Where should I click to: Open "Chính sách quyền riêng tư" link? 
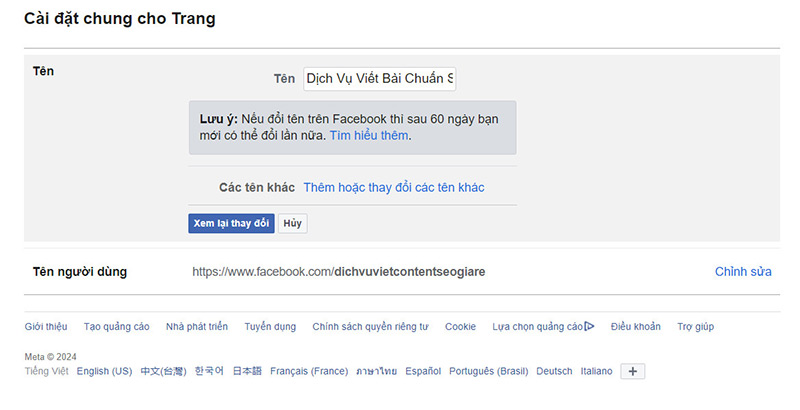(x=370, y=326)
